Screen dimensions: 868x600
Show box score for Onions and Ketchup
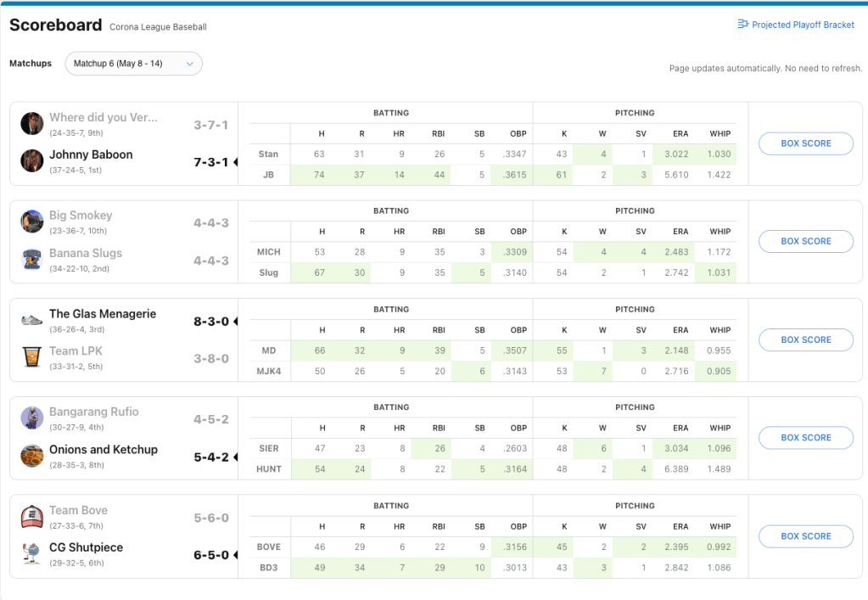coord(805,438)
